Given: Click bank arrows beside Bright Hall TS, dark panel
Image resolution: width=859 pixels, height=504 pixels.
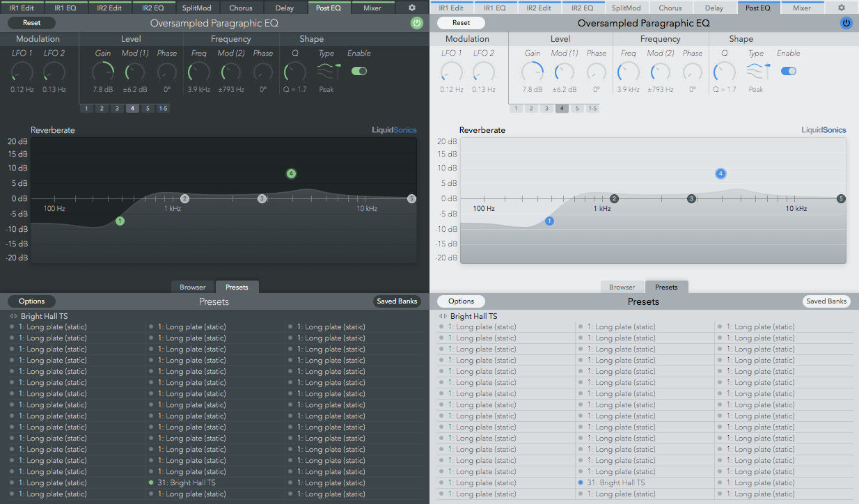Looking at the screenshot, I should (x=14, y=316).
